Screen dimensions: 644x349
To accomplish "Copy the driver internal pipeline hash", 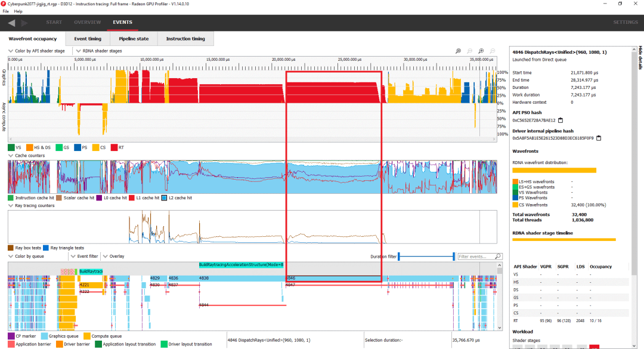I will [598, 138].
